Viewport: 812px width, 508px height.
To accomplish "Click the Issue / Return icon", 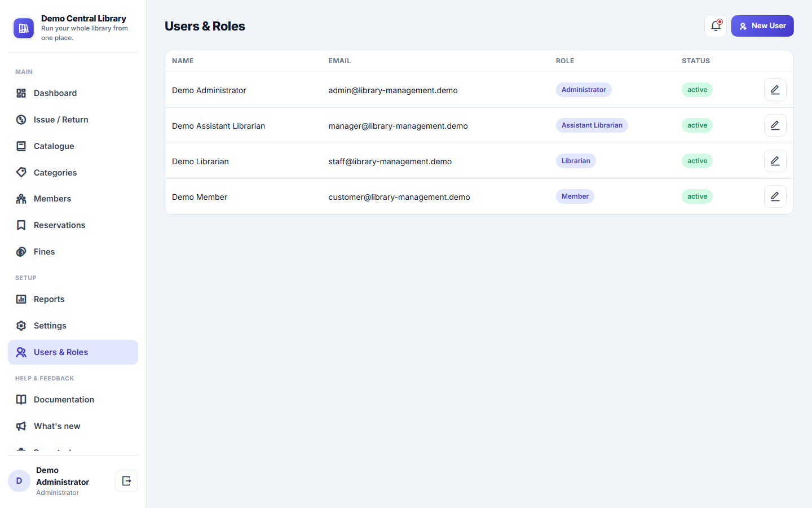I will [21, 120].
